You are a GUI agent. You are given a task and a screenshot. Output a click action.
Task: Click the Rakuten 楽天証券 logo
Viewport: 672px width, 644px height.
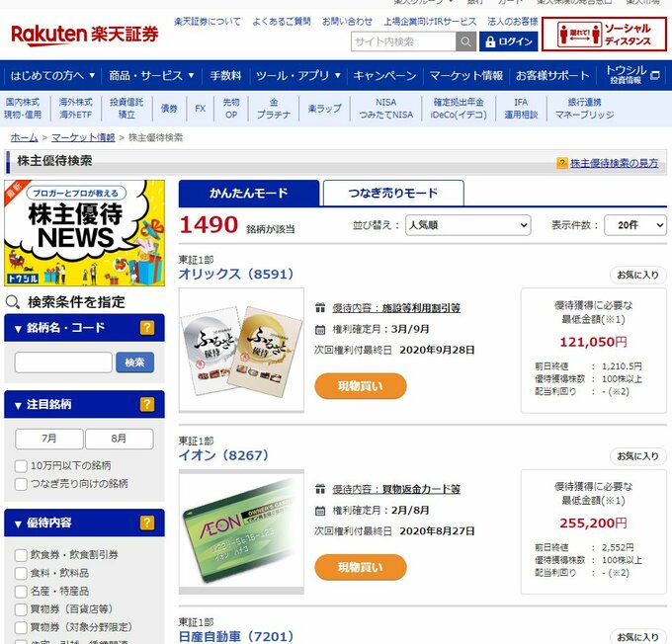pyautogui.click(x=84, y=35)
